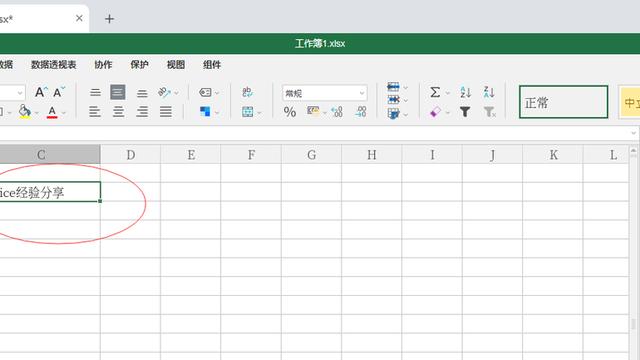Apply the red font color
The height and width of the screenshot is (360, 640).
coord(52,112)
